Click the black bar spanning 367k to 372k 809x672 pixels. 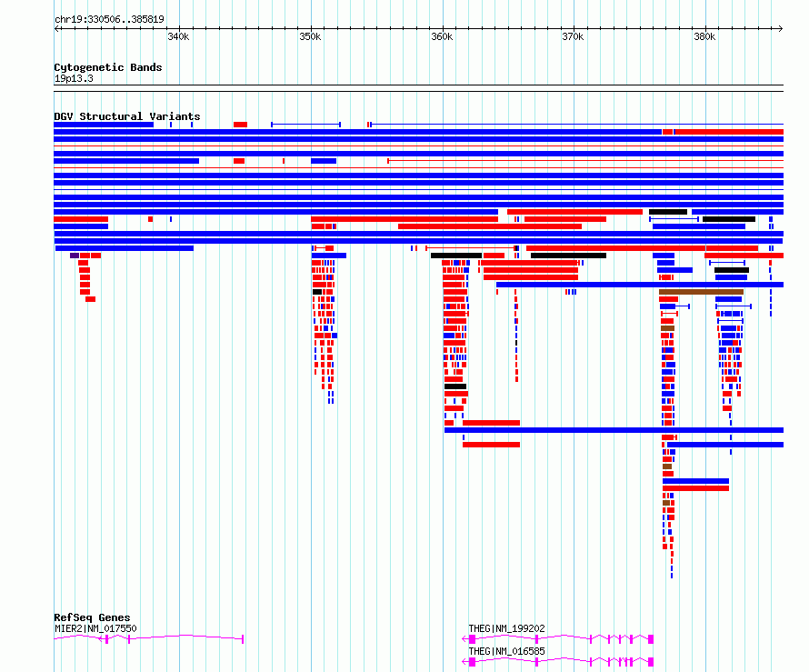coord(568,256)
